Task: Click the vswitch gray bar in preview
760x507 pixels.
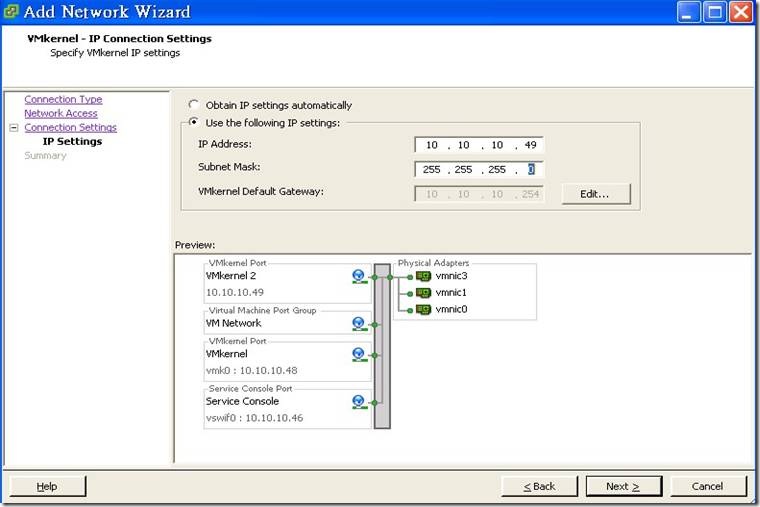Action: (382, 346)
